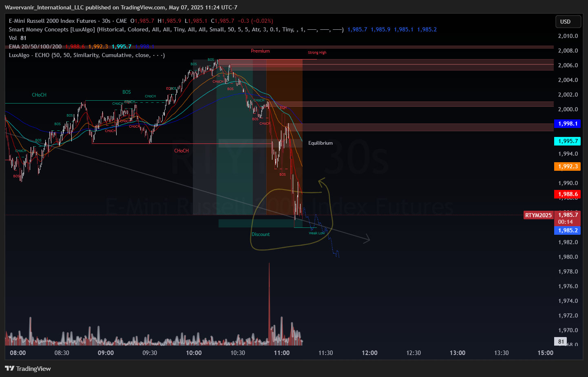Click the 11:30 time axis label
Screen dimensions: 588x377
pos(325,353)
